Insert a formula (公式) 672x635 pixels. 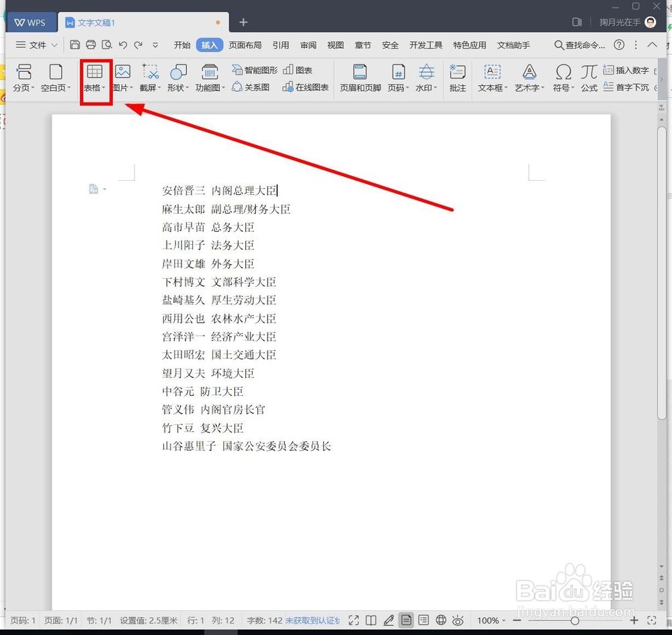tap(589, 77)
